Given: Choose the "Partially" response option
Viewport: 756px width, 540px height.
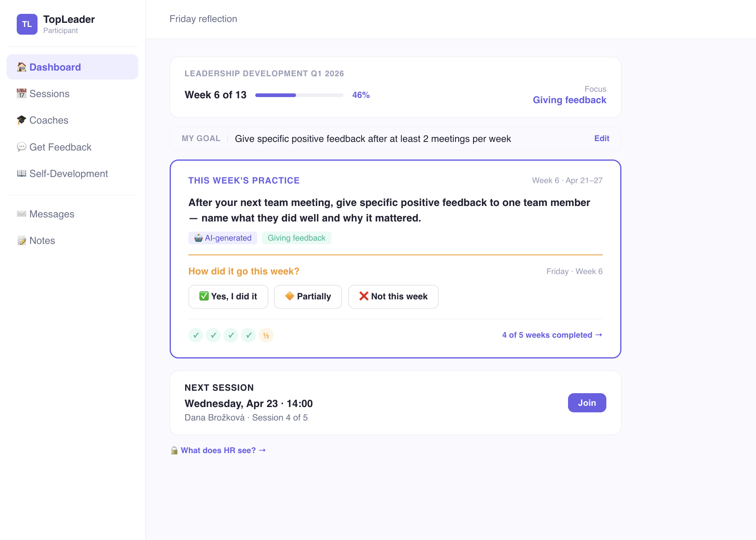Looking at the screenshot, I should 308,297.
